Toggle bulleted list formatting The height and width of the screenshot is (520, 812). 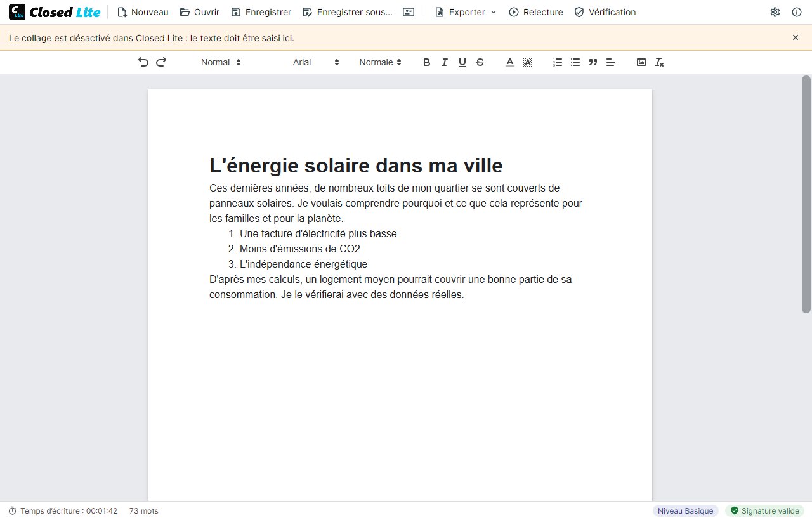tap(575, 62)
